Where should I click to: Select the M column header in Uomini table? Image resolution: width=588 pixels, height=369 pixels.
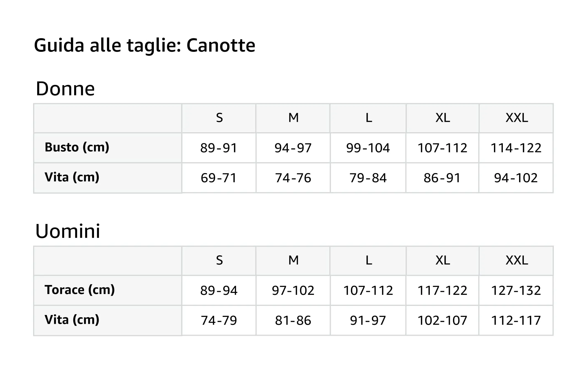pos(293,260)
